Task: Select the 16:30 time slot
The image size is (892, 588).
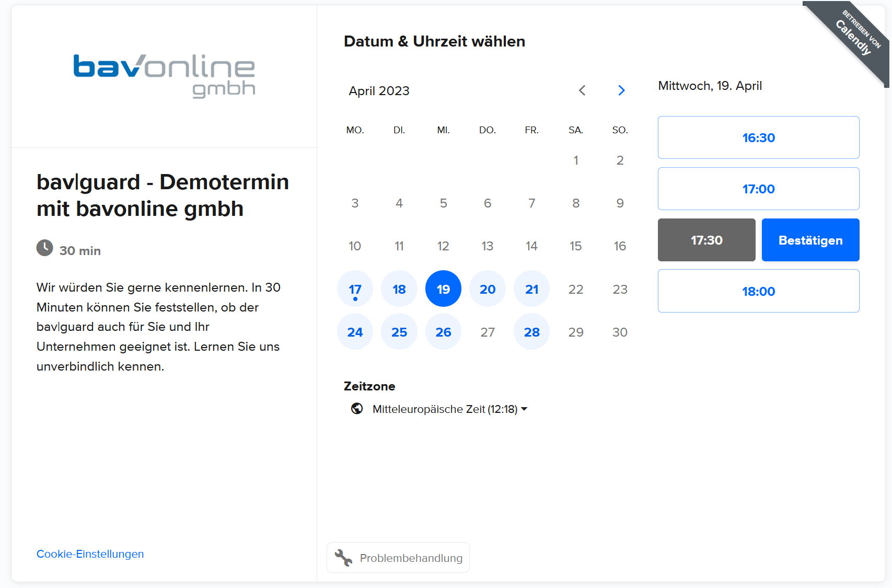Action: click(759, 137)
